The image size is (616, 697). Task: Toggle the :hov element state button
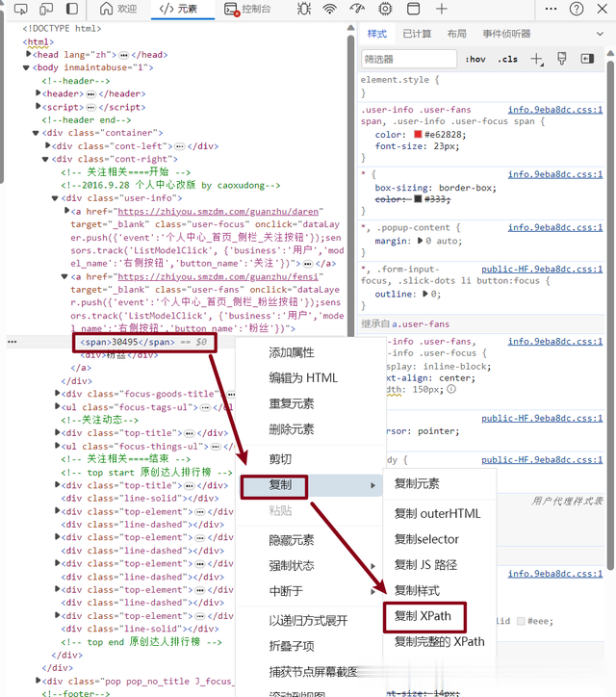[475, 59]
